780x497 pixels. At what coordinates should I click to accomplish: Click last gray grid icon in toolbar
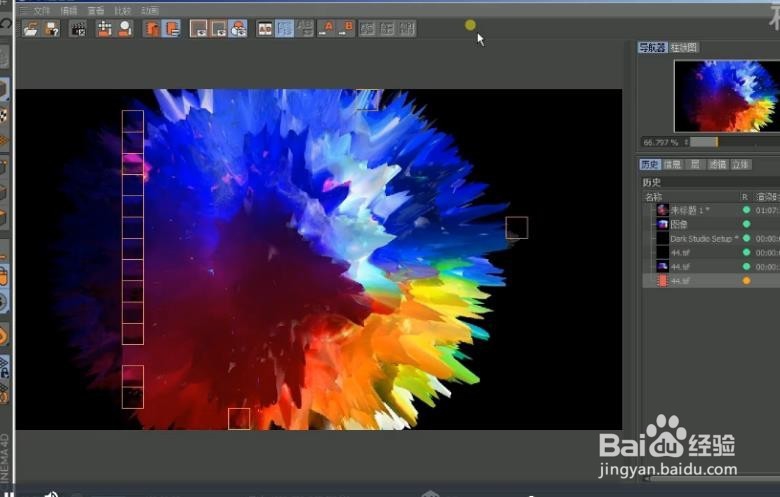coord(407,29)
